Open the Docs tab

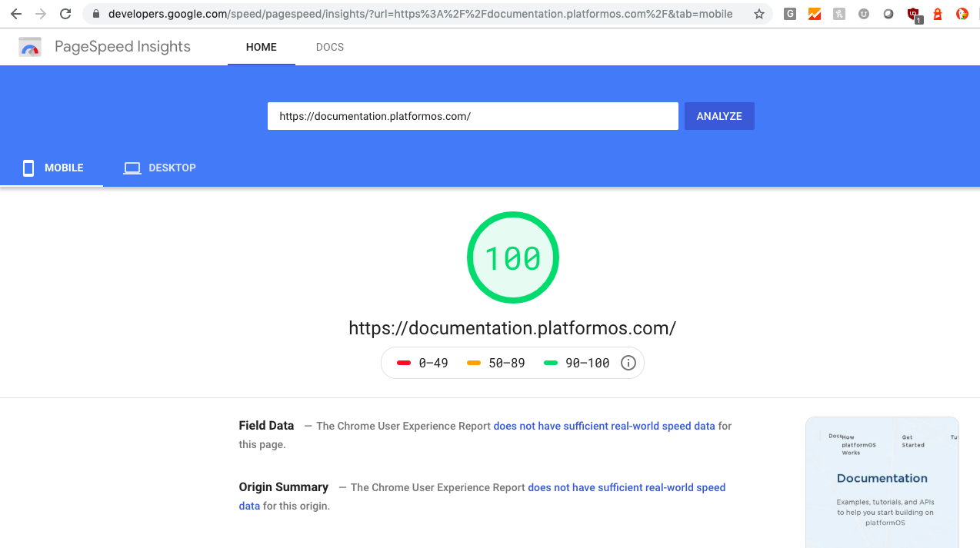coord(329,47)
